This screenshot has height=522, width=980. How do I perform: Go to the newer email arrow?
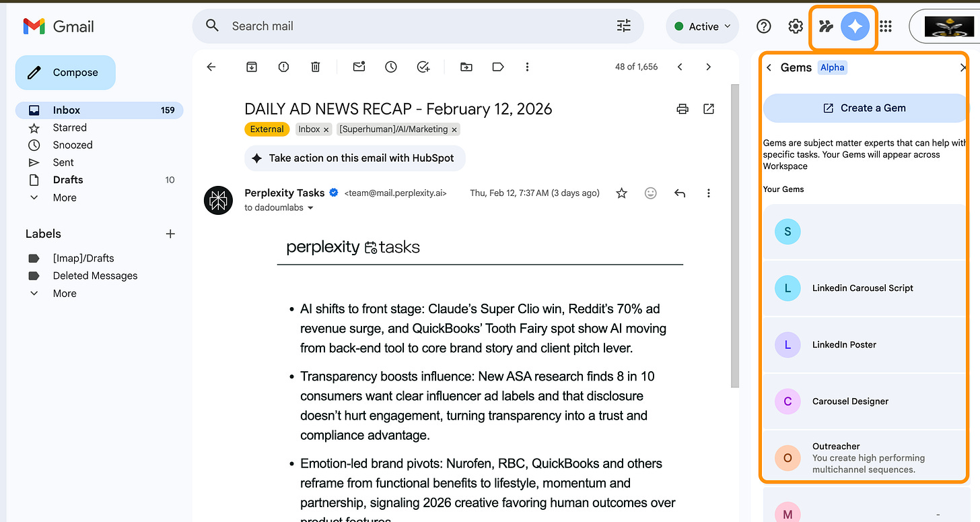680,67
